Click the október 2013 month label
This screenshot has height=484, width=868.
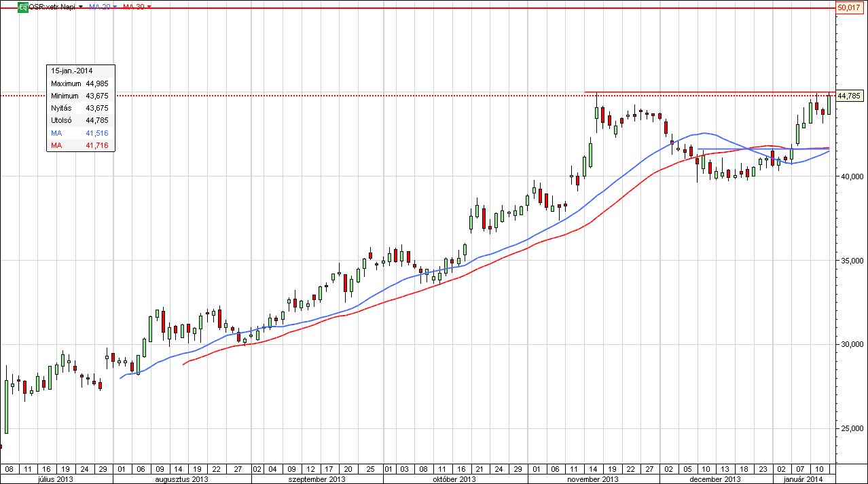pyautogui.click(x=454, y=479)
